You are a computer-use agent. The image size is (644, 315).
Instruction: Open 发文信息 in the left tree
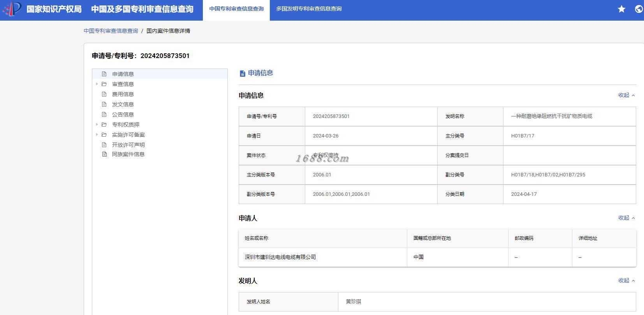[123, 104]
